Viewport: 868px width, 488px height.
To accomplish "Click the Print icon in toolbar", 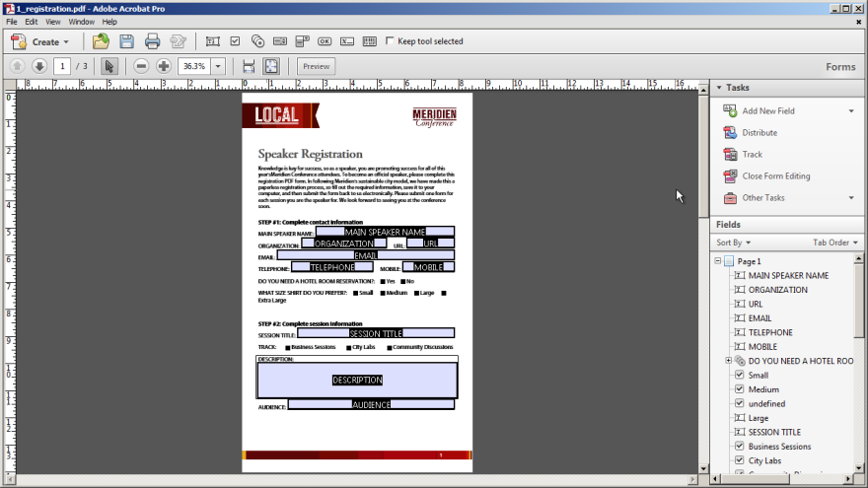I will coord(152,41).
